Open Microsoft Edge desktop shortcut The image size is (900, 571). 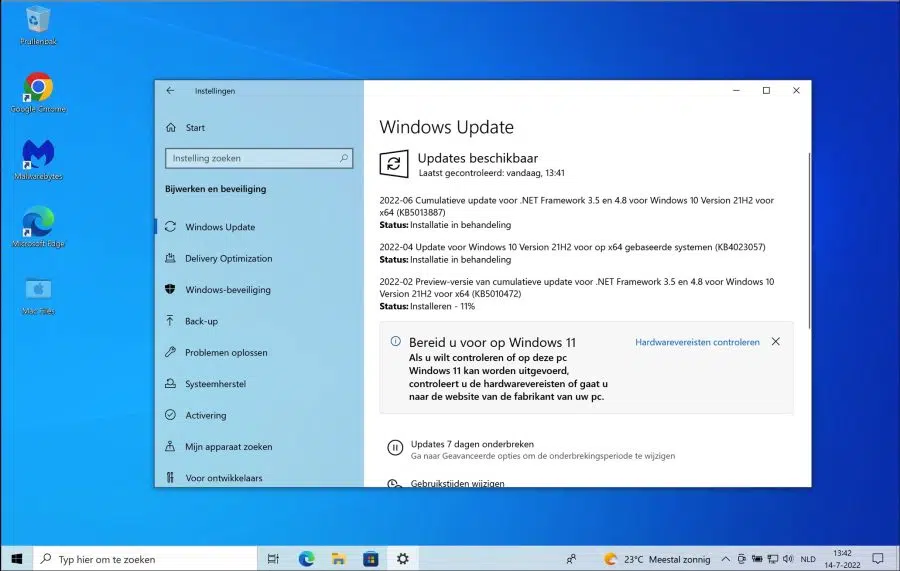(38, 227)
